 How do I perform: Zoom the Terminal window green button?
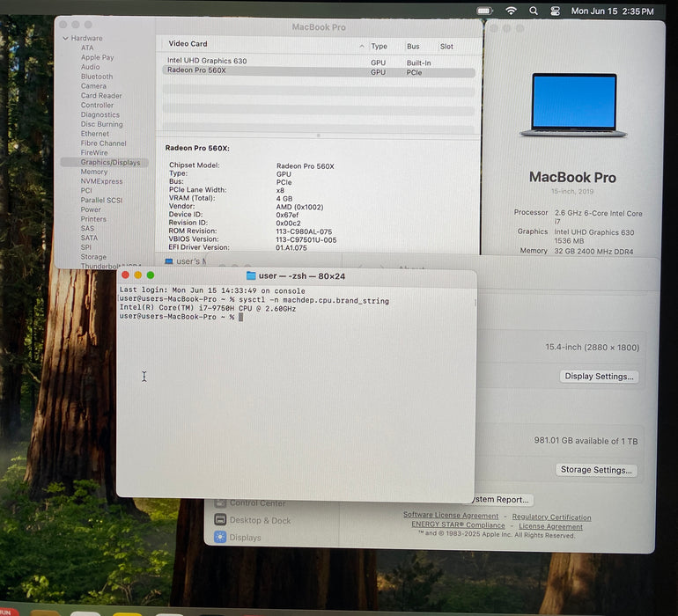151,275
